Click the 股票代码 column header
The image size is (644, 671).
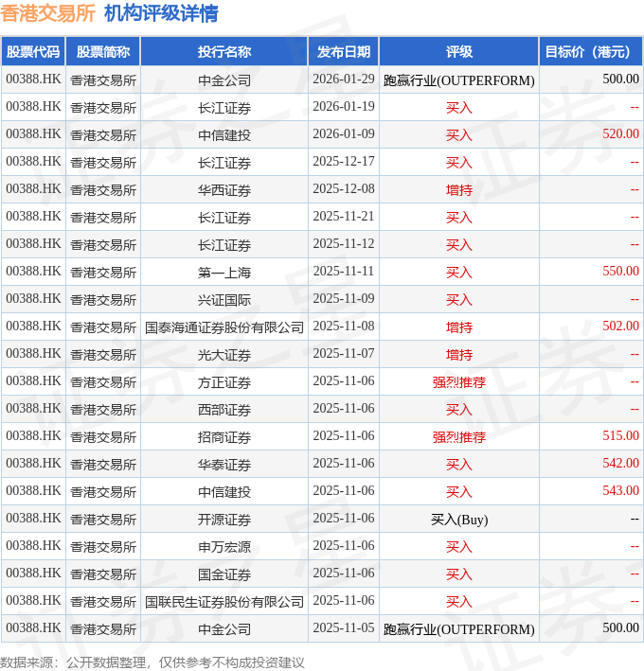pyautogui.click(x=33, y=52)
